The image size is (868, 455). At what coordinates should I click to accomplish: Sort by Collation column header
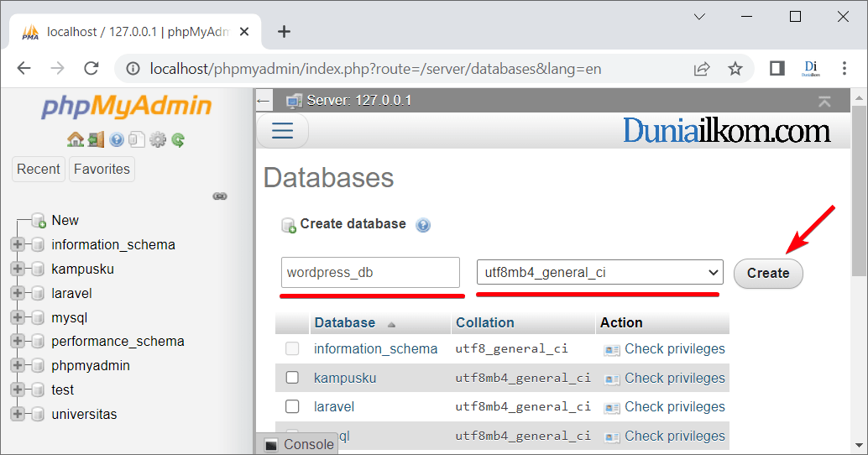[x=485, y=322]
